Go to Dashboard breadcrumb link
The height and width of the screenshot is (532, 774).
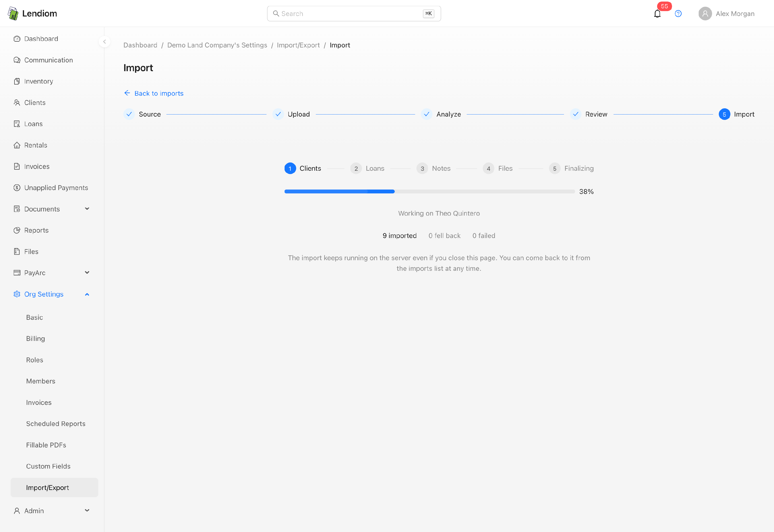pyautogui.click(x=140, y=45)
